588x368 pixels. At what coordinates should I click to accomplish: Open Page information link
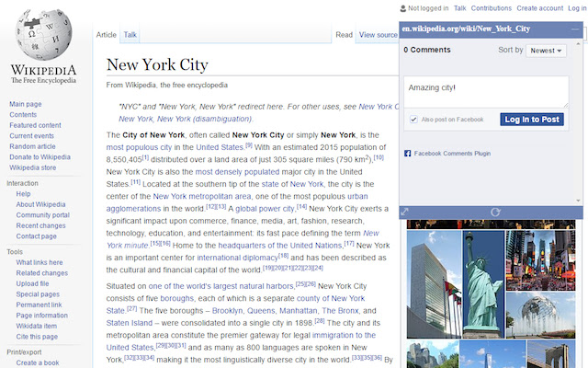click(42, 315)
